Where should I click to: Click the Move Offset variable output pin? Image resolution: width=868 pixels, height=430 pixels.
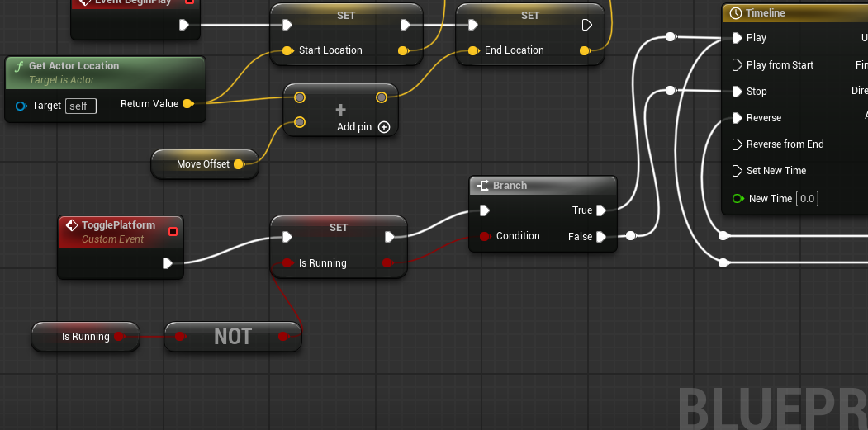[x=239, y=163]
